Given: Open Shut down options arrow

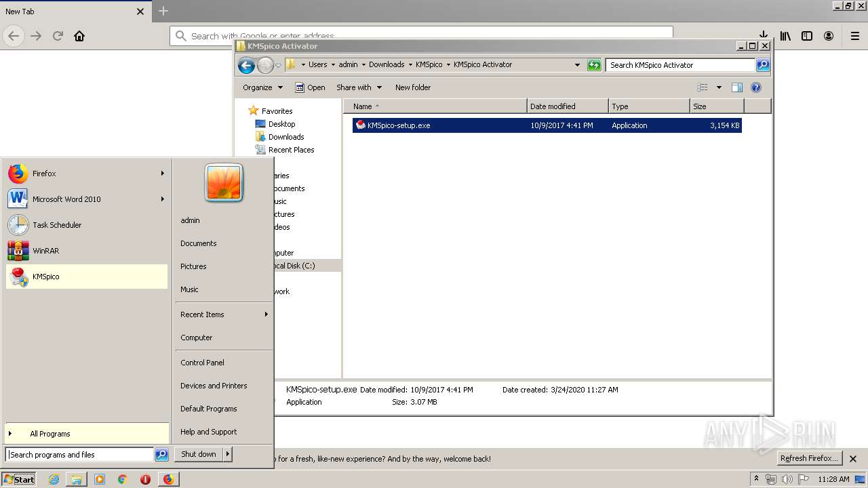Looking at the screenshot, I should 228,454.
